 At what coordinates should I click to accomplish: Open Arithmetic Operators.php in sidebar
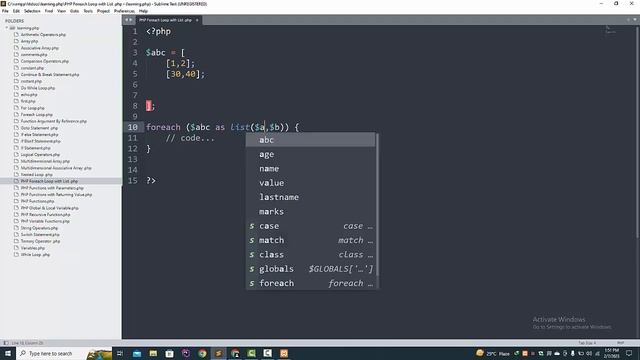tap(43, 35)
